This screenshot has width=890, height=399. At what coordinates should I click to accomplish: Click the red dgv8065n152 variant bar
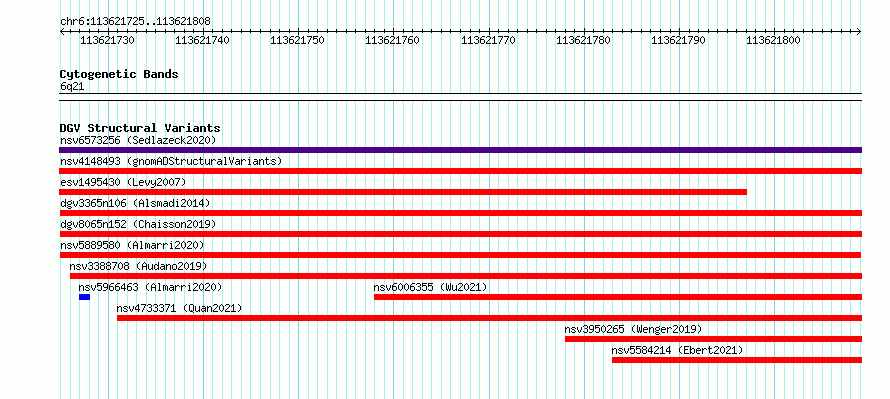point(460,234)
